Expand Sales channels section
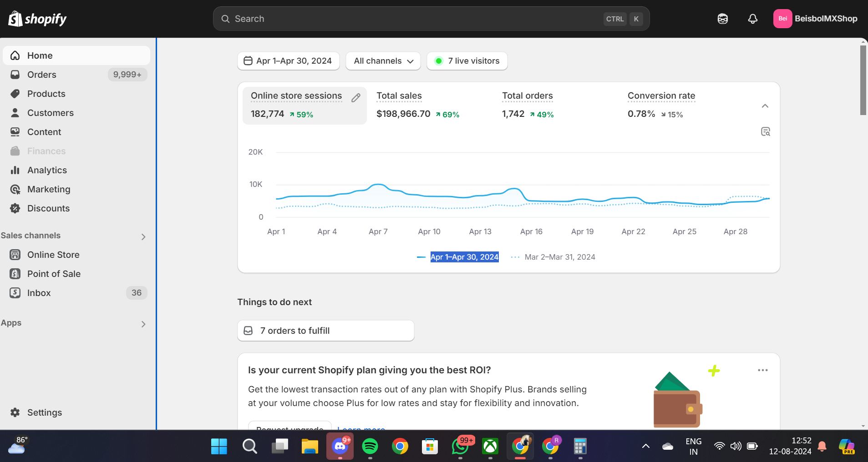 click(x=143, y=236)
